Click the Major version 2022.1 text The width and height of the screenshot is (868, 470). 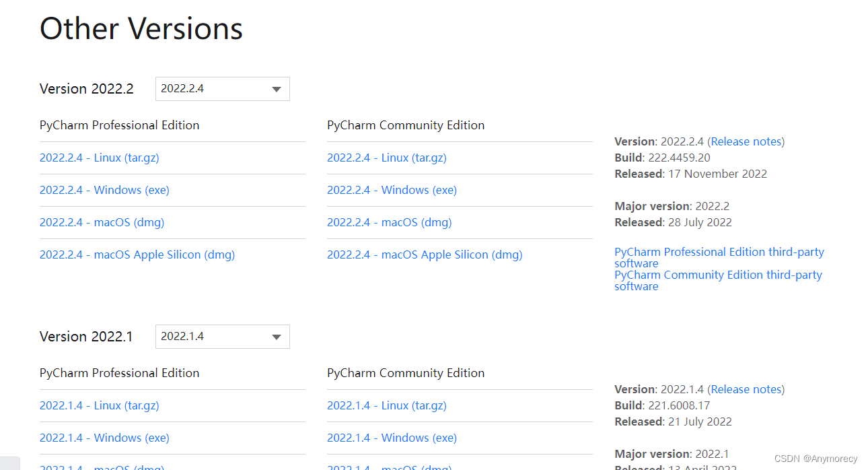672,454
